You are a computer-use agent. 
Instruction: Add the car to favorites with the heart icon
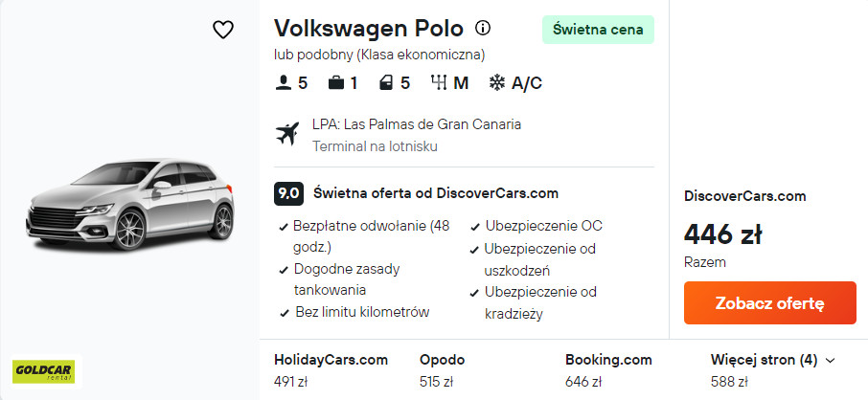(222, 30)
